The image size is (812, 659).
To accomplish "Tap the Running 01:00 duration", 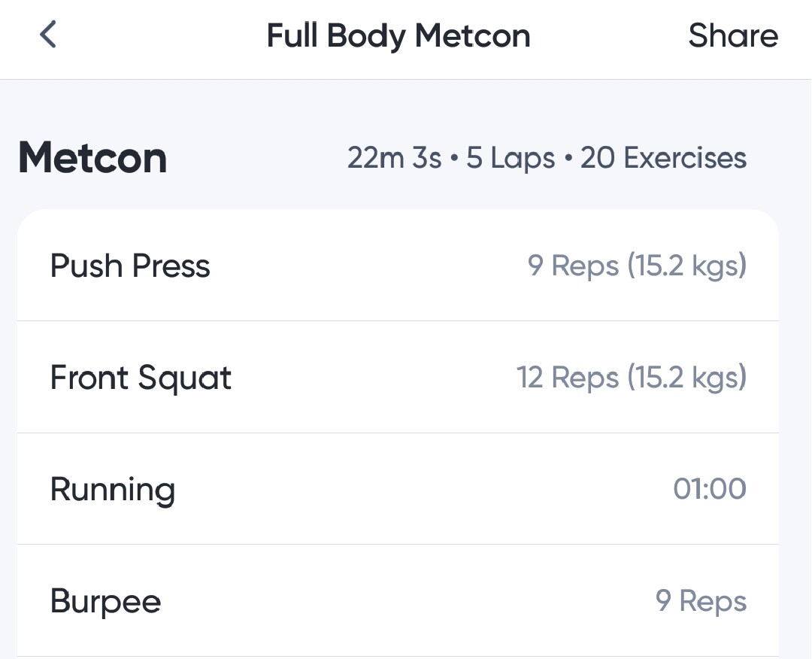I will (709, 489).
